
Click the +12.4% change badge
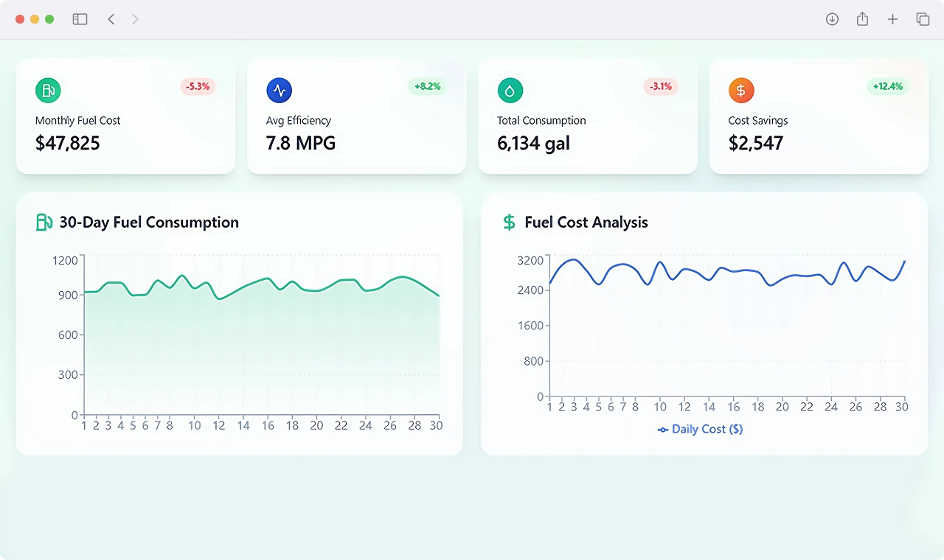click(888, 86)
